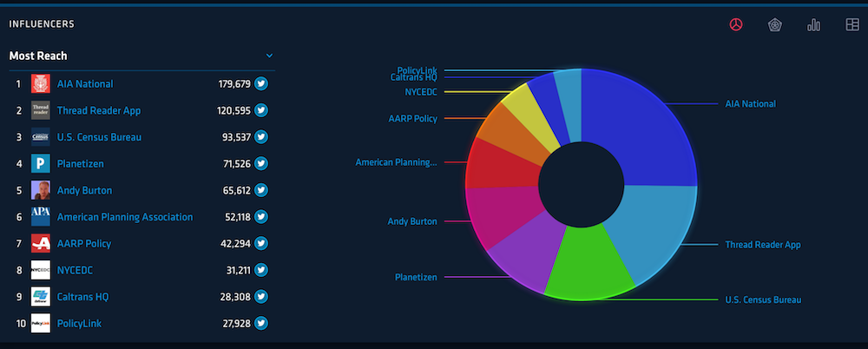Image resolution: width=868 pixels, height=349 pixels.
Task: Open the AARP Policy red logo avatar
Action: [41, 243]
